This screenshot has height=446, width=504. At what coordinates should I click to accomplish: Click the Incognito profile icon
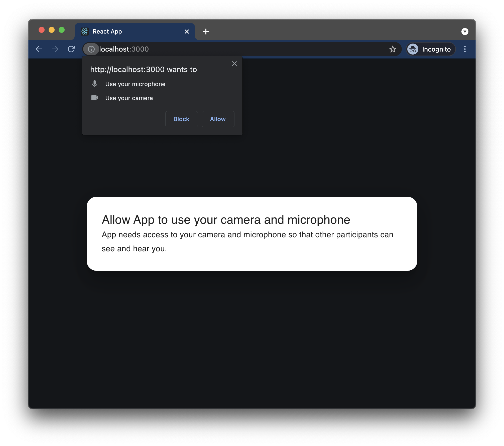coord(413,49)
